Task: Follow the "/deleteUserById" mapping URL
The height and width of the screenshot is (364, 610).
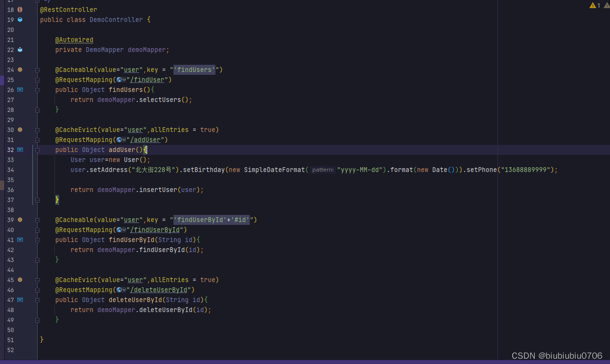Action: (158, 290)
